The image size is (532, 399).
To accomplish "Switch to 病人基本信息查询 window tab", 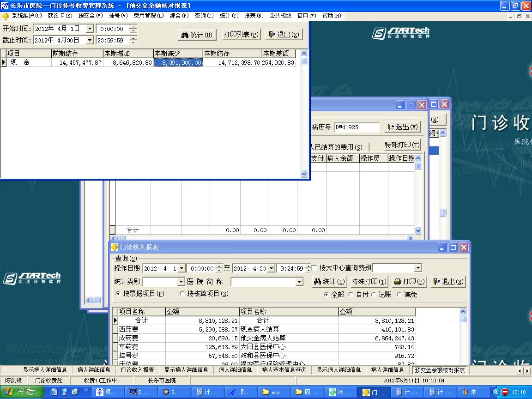I will [284, 370].
